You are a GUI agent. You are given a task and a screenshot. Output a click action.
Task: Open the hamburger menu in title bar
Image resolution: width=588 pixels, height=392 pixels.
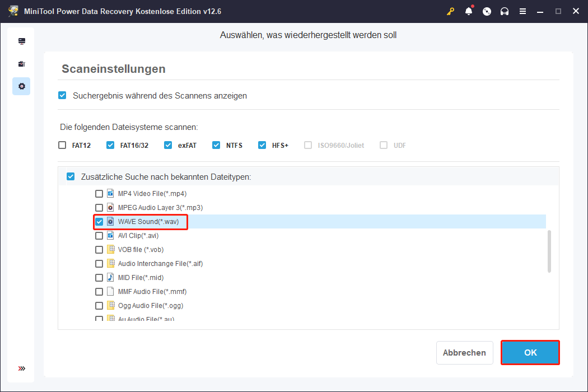[522, 11]
